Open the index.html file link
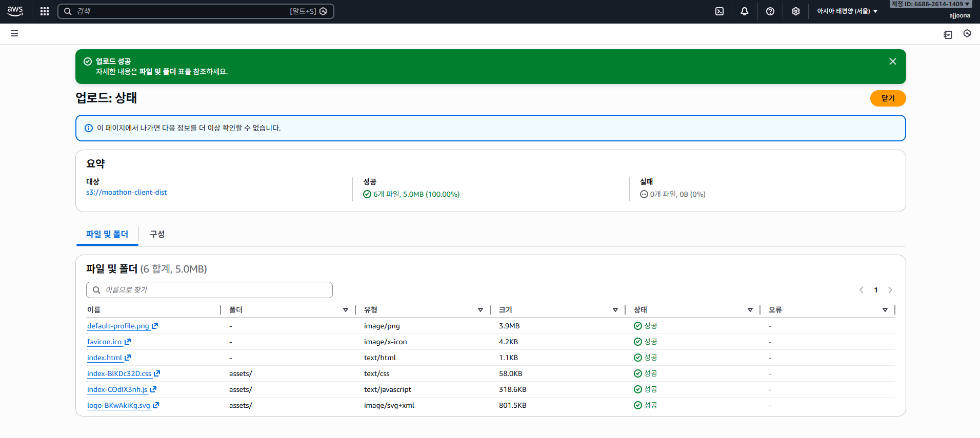Image resolution: width=980 pixels, height=438 pixels. pos(105,358)
